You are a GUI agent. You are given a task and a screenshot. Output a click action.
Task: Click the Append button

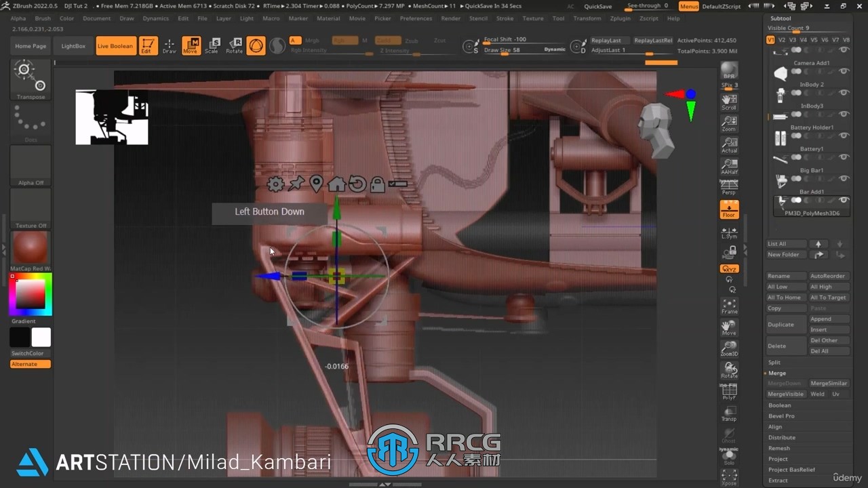pyautogui.click(x=829, y=319)
